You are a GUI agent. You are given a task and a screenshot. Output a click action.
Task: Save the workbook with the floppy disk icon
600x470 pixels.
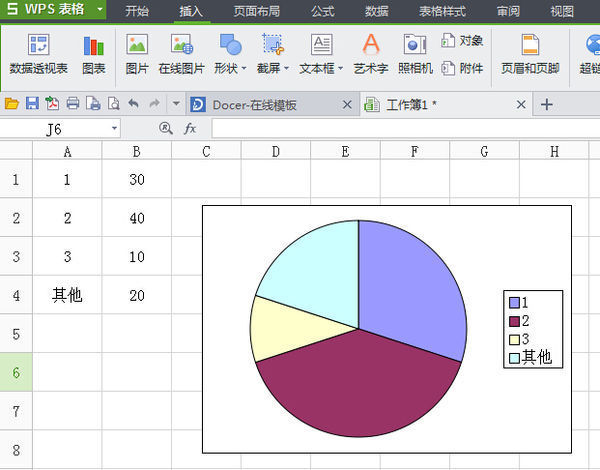point(32,103)
